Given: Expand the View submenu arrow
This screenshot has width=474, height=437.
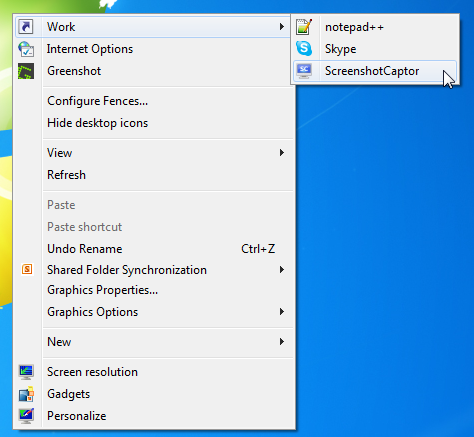Looking at the screenshot, I should coord(282,153).
